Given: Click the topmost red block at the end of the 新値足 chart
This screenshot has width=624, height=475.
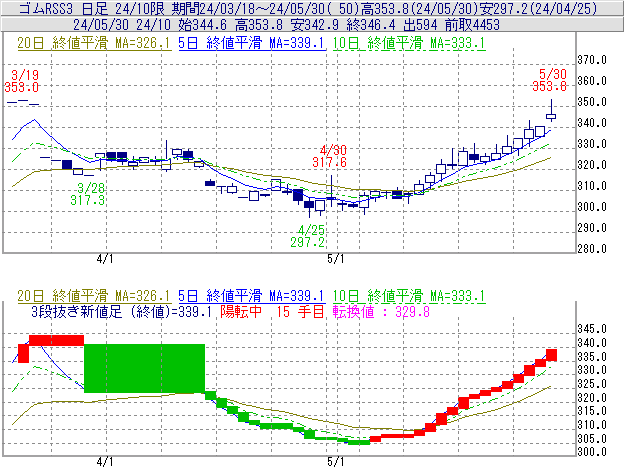Looking at the screenshot, I should click(x=551, y=355).
